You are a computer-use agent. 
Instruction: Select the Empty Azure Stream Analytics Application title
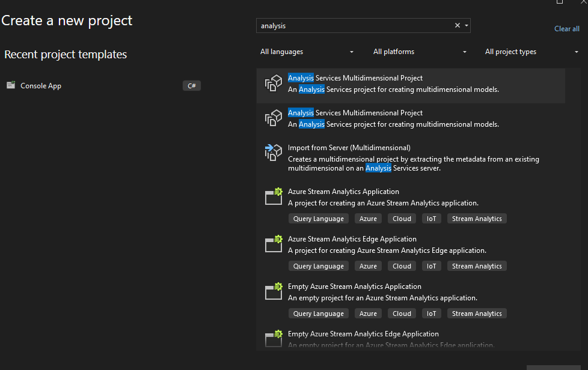coord(354,287)
